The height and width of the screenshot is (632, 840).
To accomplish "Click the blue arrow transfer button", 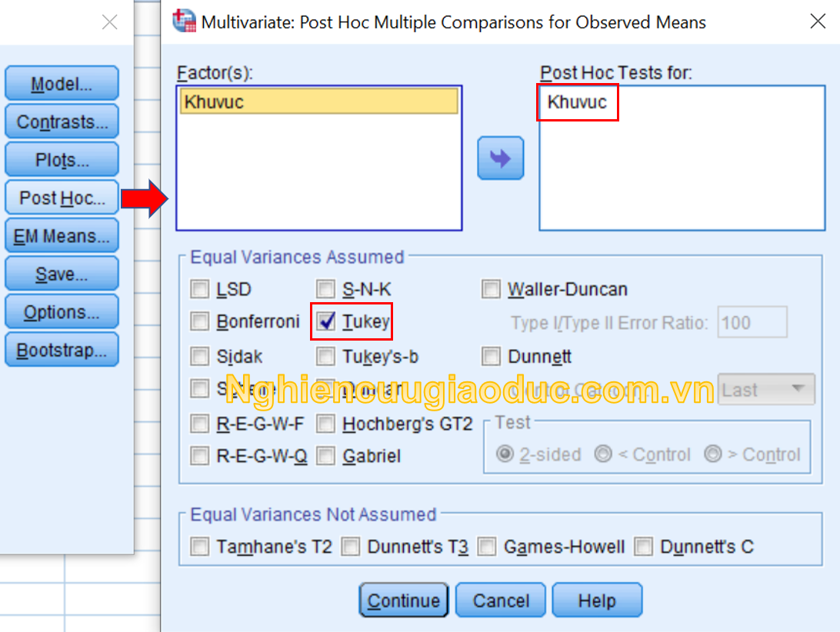I will 500,158.
